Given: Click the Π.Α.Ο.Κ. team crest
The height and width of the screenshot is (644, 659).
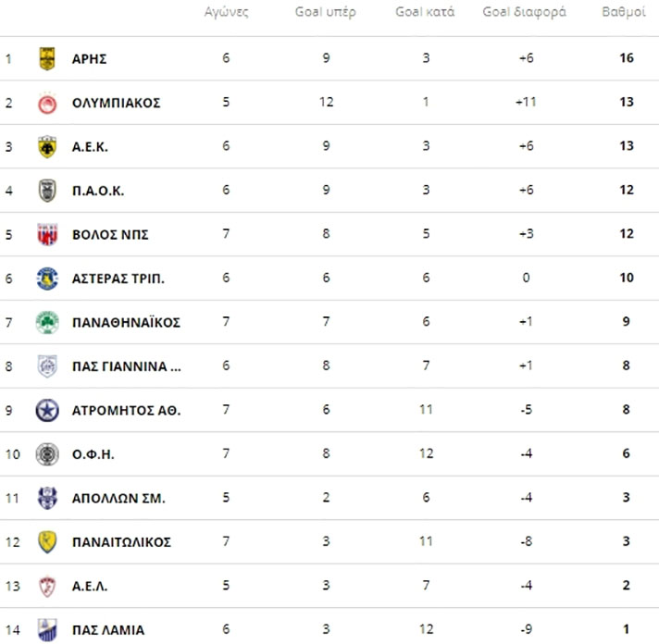Looking at the screenshot, I should point(47,191).
